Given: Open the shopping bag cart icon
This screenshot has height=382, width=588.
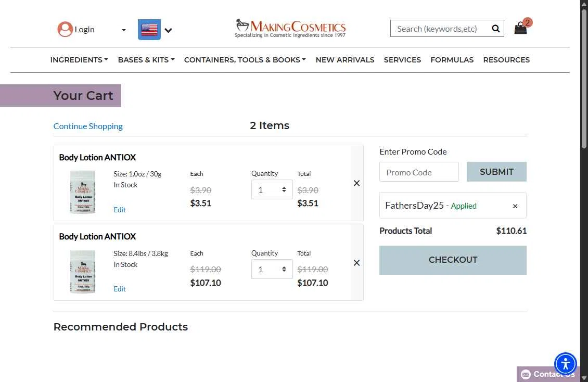Looking at the screenshot, I should pos(520,28).
